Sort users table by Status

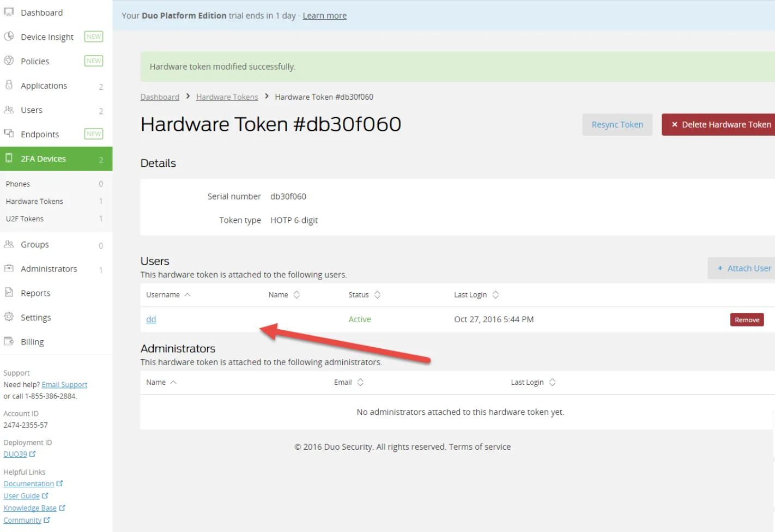click(x=365, y=295)
